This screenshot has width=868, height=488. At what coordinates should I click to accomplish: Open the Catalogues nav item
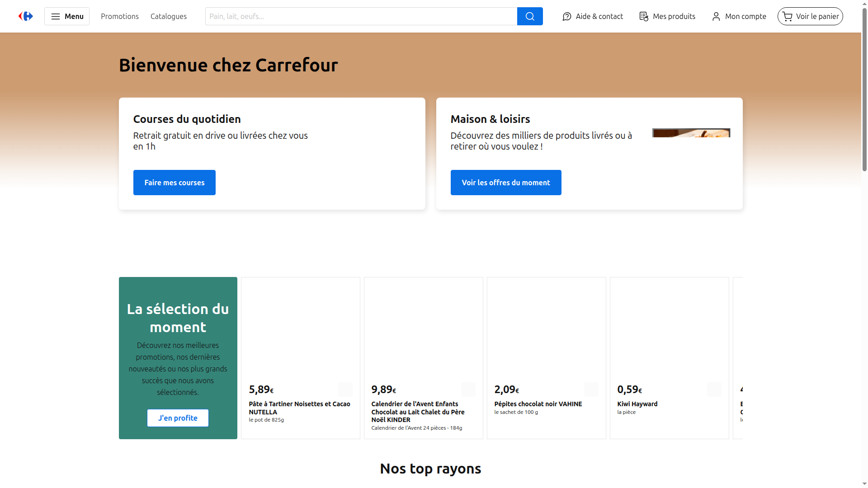pos(168,16)
